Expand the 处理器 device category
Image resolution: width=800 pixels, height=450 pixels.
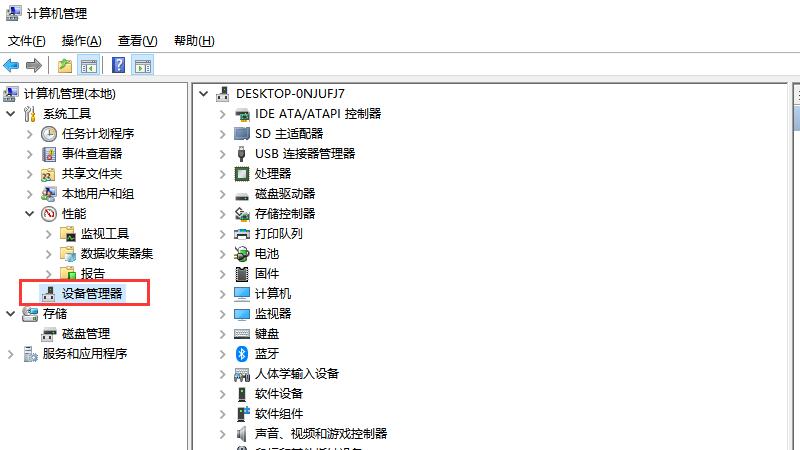pyautogui.click(x=222, y=173)
